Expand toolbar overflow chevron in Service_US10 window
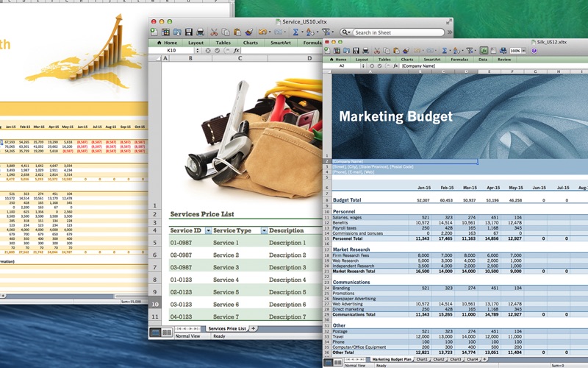Screen dimensions: 588x368 click(449, 32)
